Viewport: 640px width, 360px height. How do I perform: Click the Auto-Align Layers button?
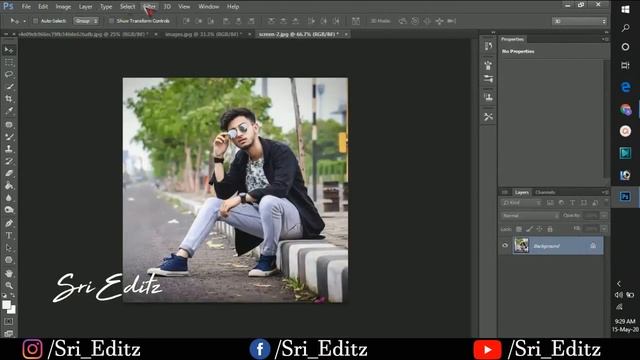click(x=356, y=21)
